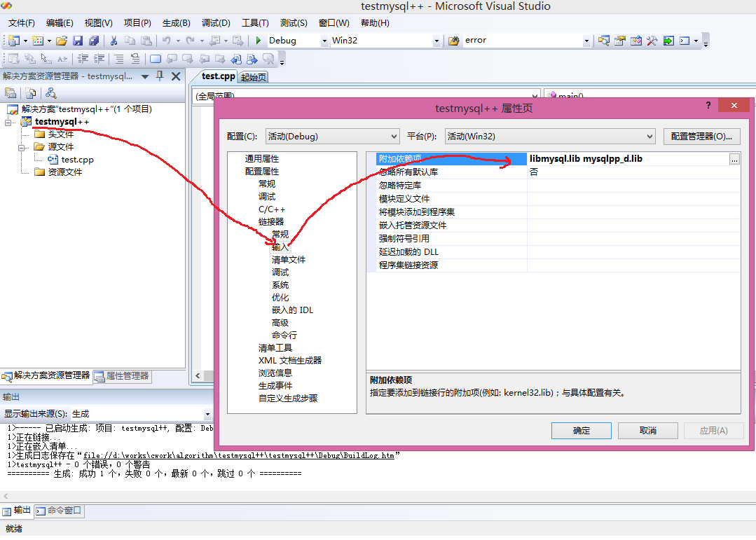Switch to the 属性管理器 tab
The width and height of the screenshot is (756, 540).
123,376
